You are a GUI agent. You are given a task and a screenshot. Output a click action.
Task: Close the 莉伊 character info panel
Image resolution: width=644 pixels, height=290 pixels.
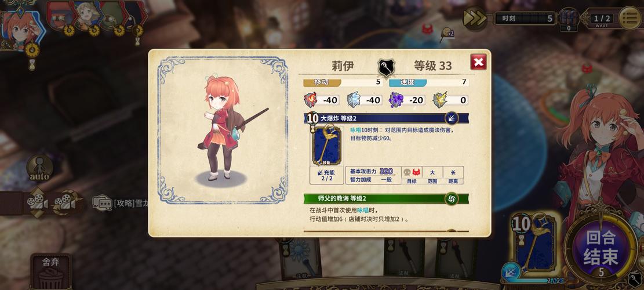click(478, 63)
